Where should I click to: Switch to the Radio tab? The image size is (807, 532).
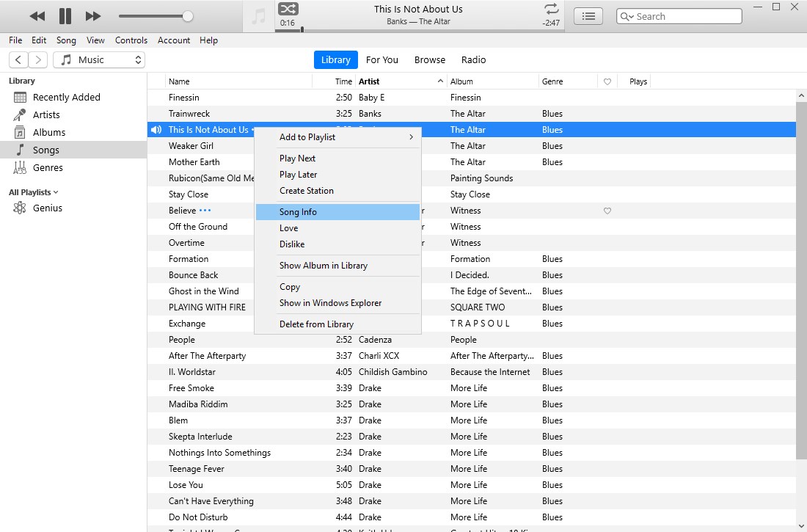point(473,59)
